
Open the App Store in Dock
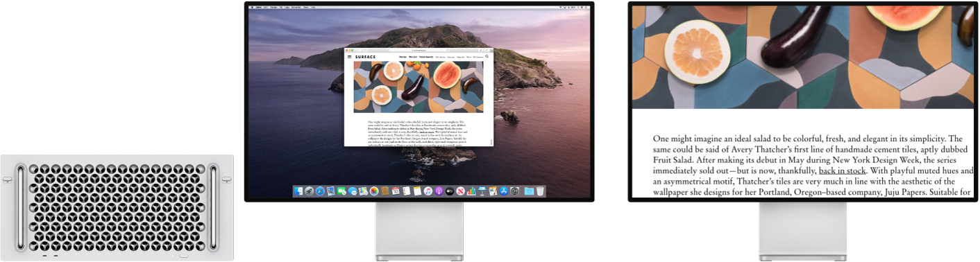click(x=504, y=191)
